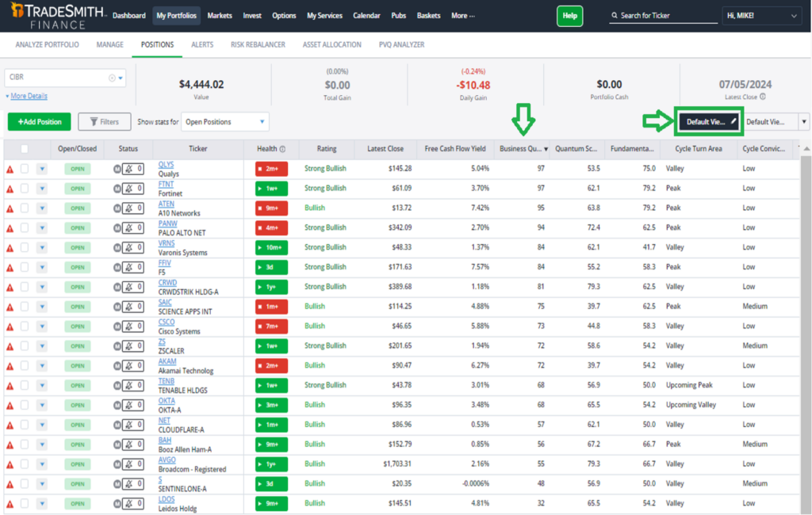Click the alert bell icon in CRWD row
Viewport: 812px width, 515px height.
coord(129,287)
